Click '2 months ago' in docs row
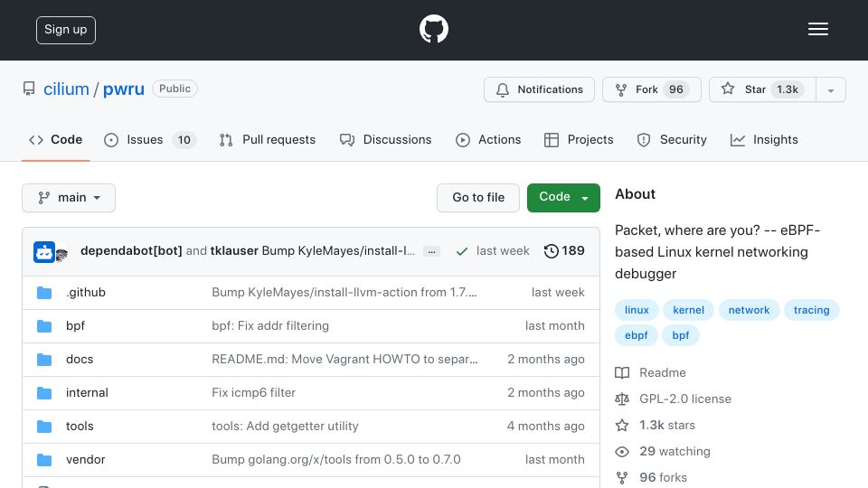 546,359
